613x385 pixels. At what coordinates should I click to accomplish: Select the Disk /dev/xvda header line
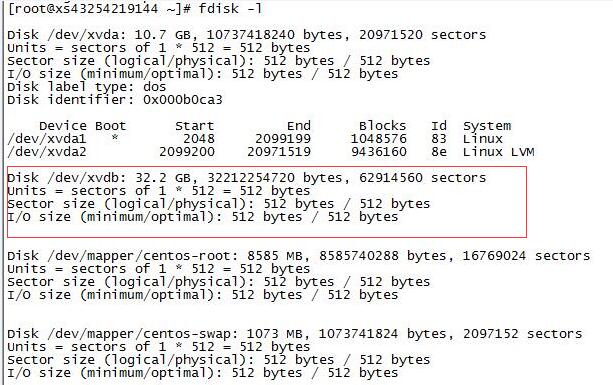click(247, 35)
